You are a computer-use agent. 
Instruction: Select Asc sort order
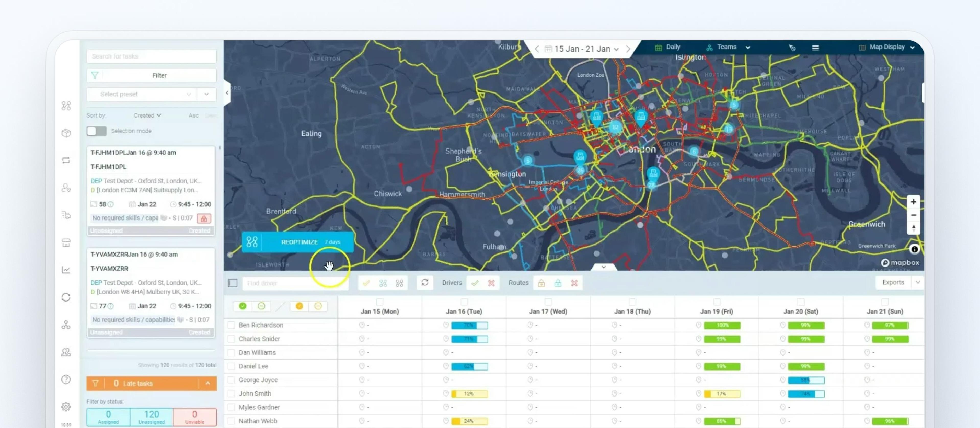pyautogui.click(x=194, y=116)
